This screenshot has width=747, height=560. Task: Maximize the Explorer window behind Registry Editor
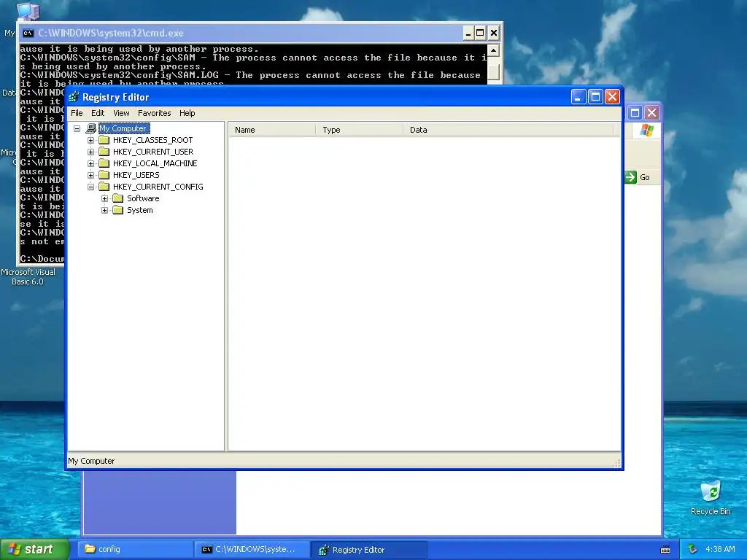point(635,113)
